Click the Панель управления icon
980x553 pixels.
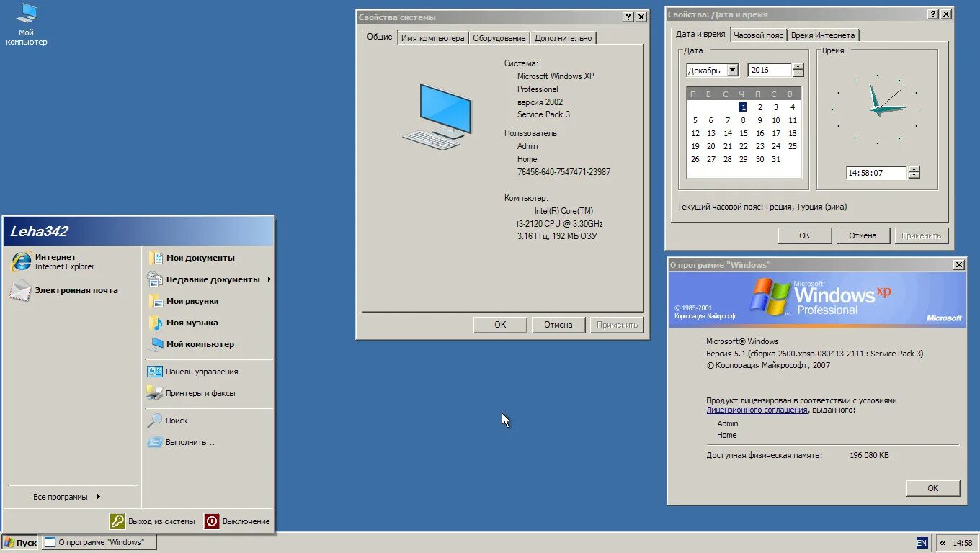click(155, 372)
